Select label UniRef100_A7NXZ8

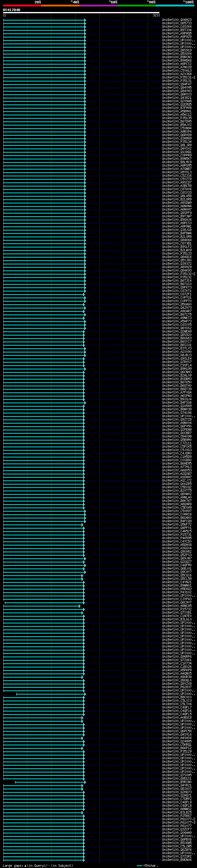(177, 67)
